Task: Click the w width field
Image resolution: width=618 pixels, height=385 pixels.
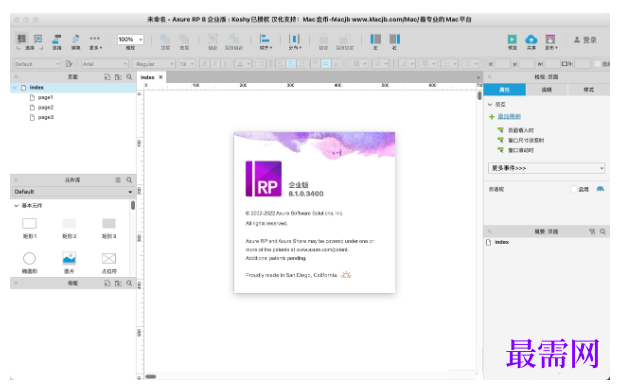Action: click(552, 64)
